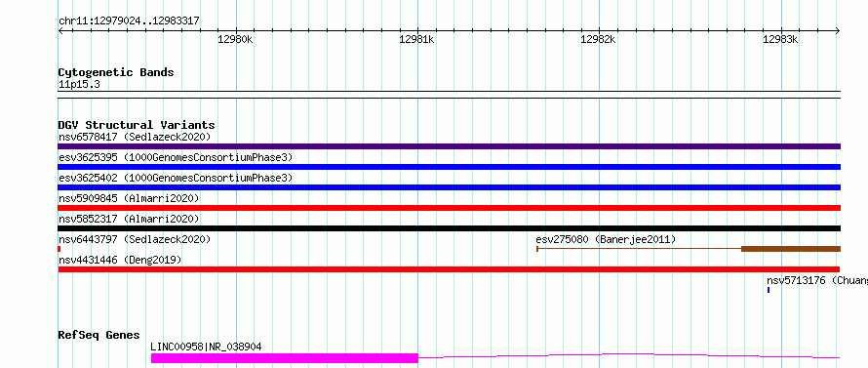Select the magenta LINC00958 exon block

[285, 358]
